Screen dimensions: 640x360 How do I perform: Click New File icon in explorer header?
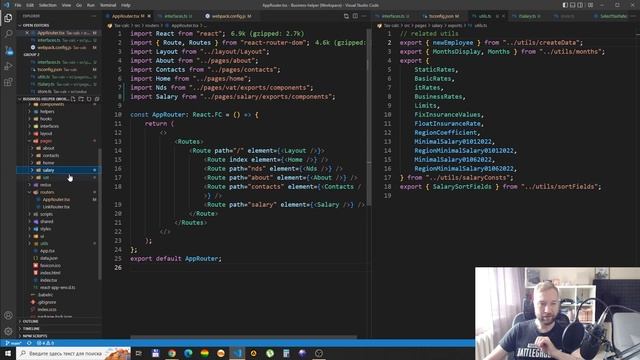[x=73, y=99]
